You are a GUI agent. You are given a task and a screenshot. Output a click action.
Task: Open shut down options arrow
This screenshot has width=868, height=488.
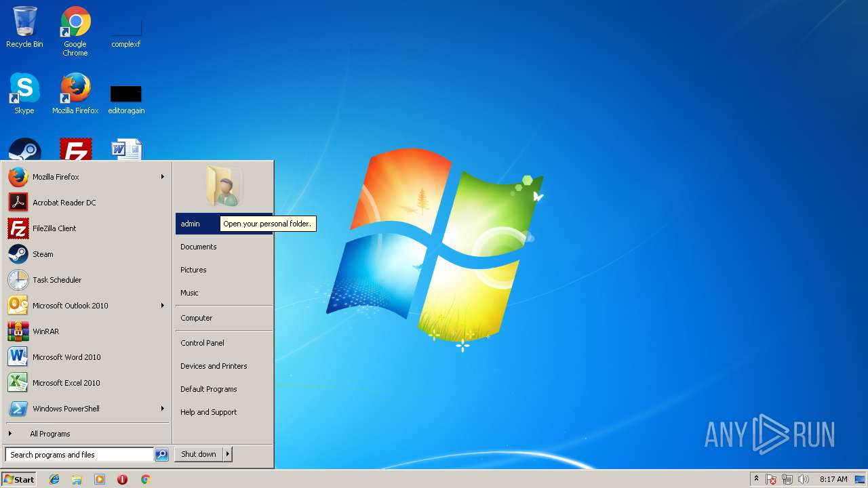point(228,454)
